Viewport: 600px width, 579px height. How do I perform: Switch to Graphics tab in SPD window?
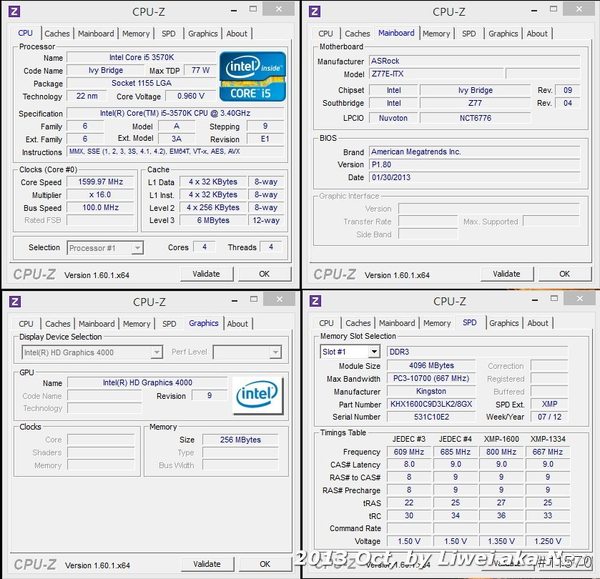[x=504, y=323]
